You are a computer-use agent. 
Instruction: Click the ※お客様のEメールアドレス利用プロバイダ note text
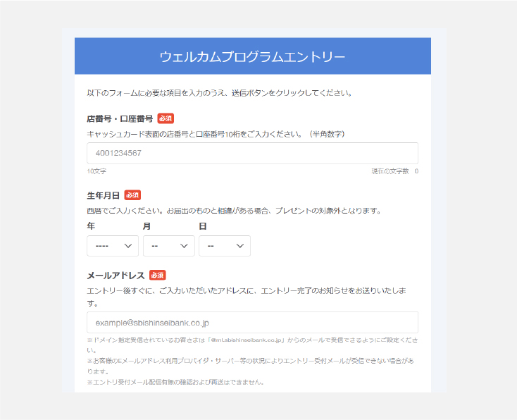(x=251, y=366)
